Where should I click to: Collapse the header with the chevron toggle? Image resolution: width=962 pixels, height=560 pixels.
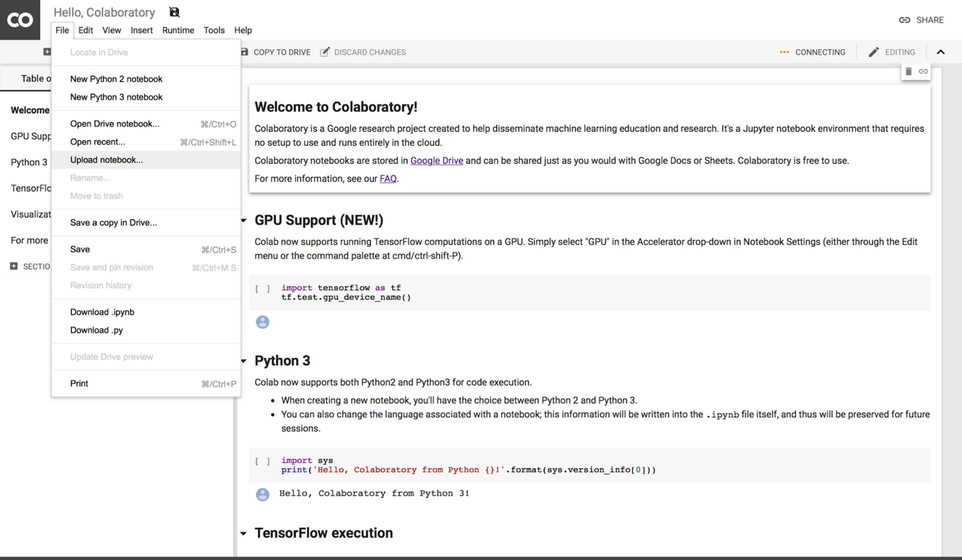pyautogui.click(x=941, y=52)
